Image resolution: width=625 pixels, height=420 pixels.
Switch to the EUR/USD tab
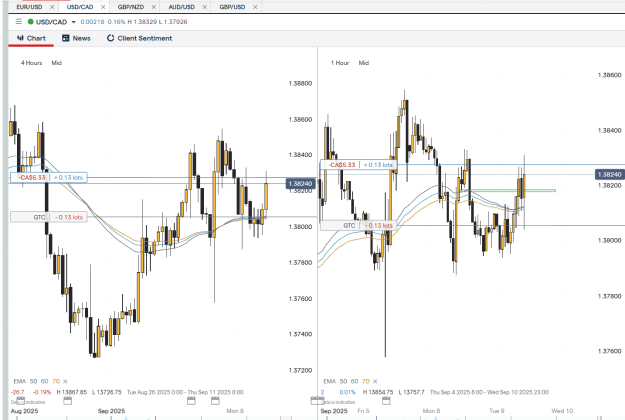click(29, 7)
